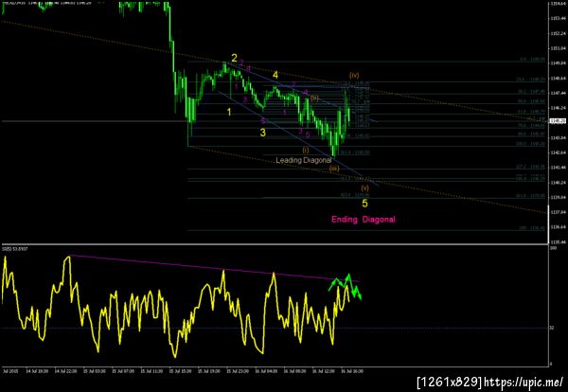Select the green projected path on indicator
Image resolution: width=568 pixels, height=392 pixels.
click(x=346, y=286)
